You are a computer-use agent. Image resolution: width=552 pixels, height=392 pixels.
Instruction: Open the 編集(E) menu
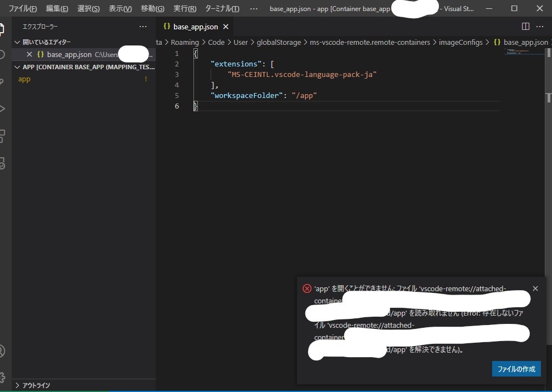pos(57,8)
